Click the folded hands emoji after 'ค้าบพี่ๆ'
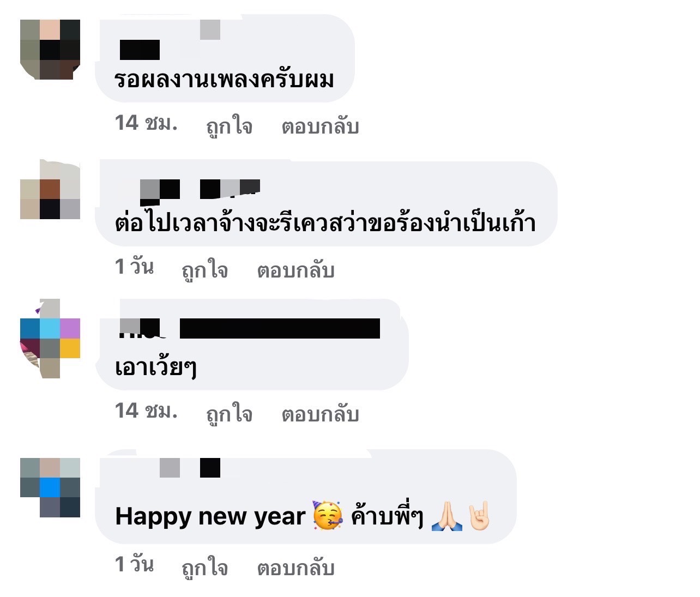700x597 pixels. pyautogui.click(x=446, y=516)
